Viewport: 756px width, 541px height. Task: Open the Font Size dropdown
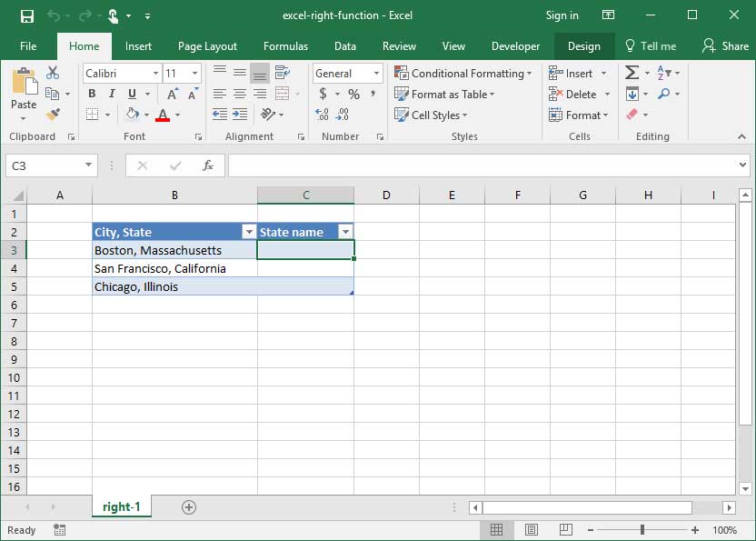pos(194,73)
